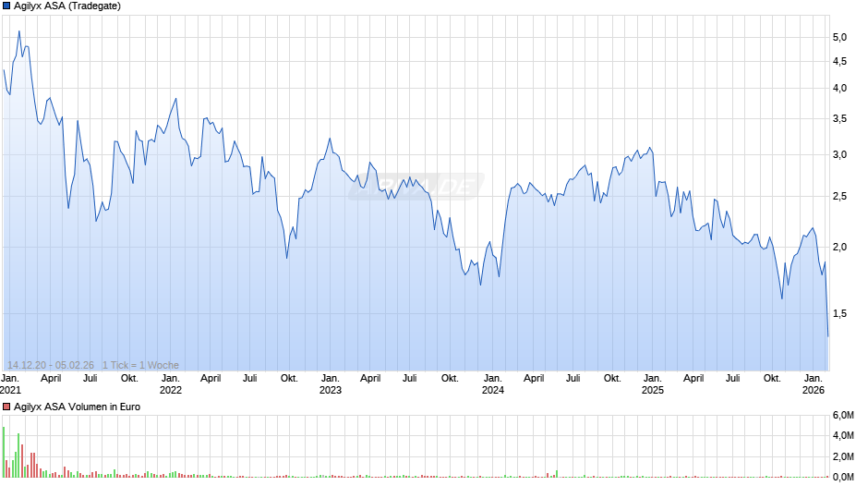Click the date range text '14.12.20 - 05.02.26'
This screenshot has height=486, width=868.
(x=51, y=365)
